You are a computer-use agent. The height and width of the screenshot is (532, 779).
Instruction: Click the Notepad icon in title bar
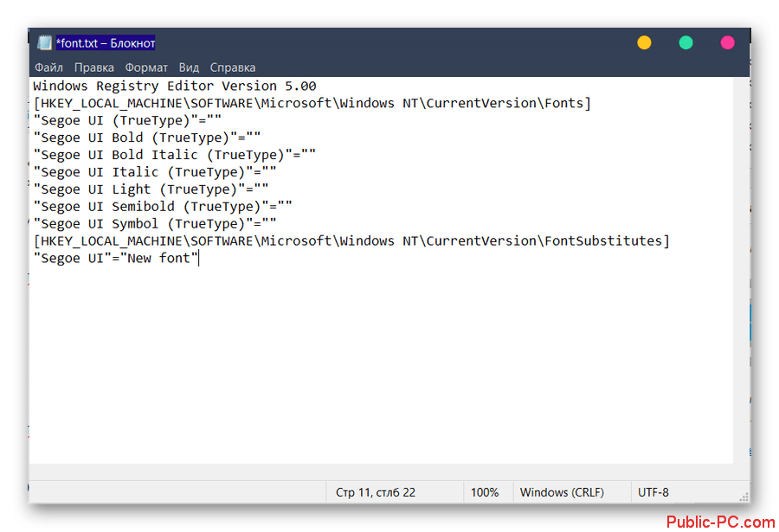44,42
